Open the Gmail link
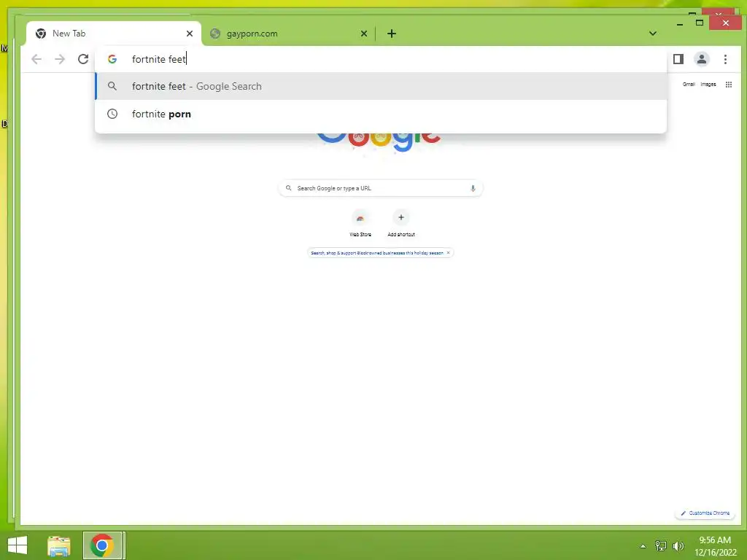The width and height of the screenshot is (747, 560). tap(689, 85)
